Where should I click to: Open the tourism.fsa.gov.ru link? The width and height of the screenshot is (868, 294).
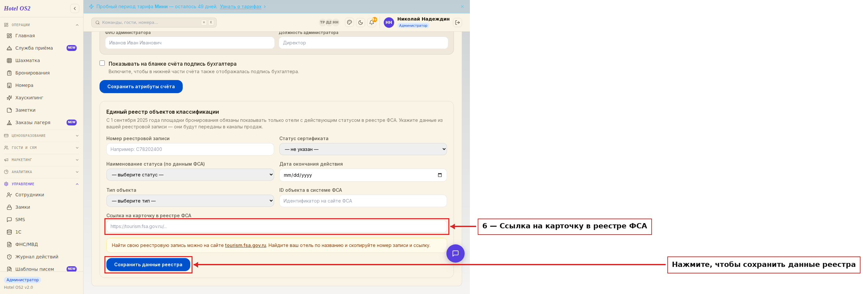pyautogui.click(x=245, y=245)
